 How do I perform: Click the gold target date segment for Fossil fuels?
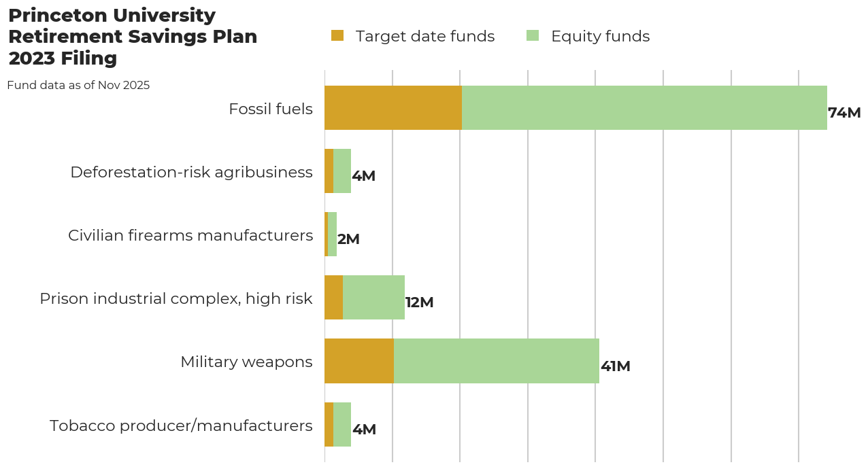coord(393,108)
